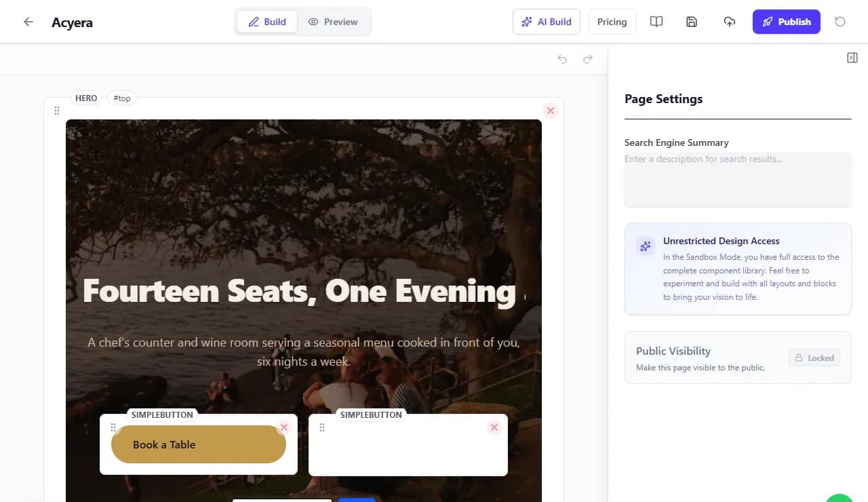Select the SIMPLEBUTTON label above Book a Table
Viewport: 868px width, 502px height.
pos(162,414)
